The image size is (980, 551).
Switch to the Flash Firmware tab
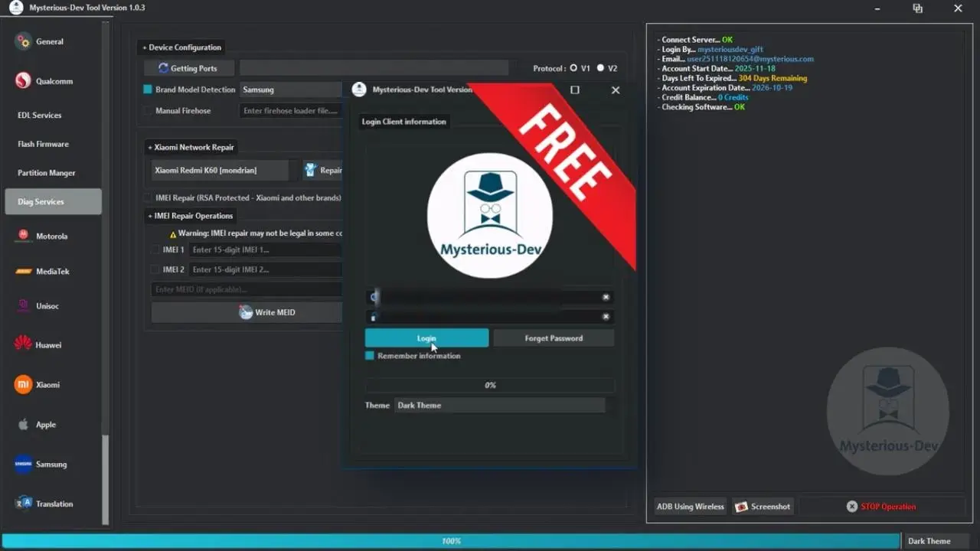click(44, 144)
